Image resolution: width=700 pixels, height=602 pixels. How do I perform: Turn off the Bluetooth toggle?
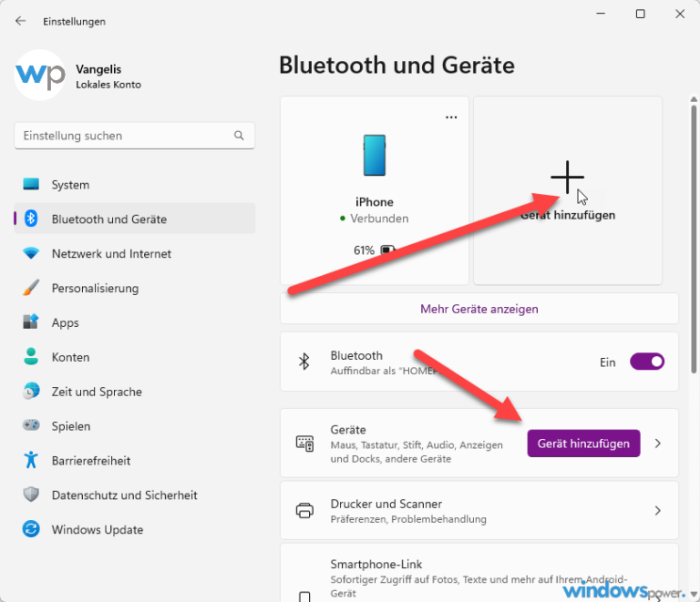(647, 362)
